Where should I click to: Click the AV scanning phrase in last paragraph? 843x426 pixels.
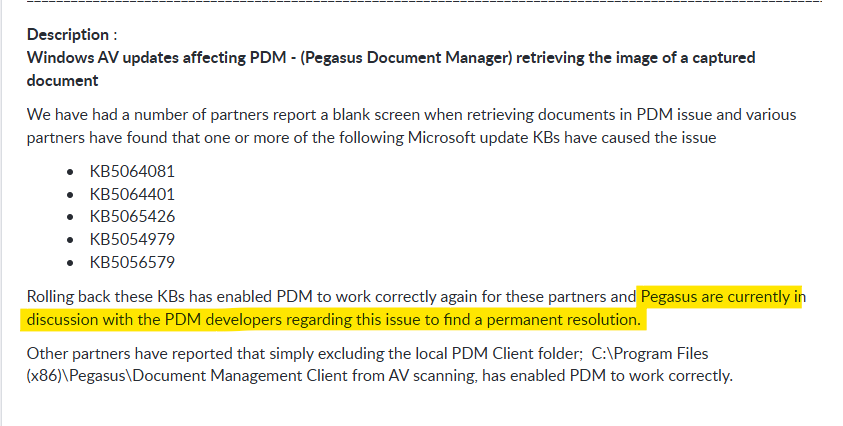432,375
